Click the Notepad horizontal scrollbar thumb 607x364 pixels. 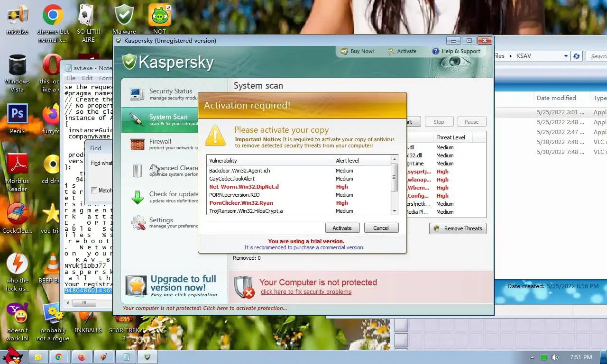tap(84, 303)
